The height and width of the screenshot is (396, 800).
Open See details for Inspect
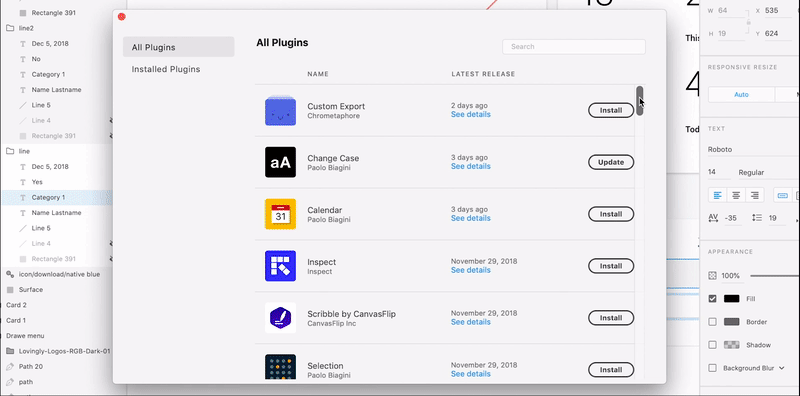coord(470,270)
